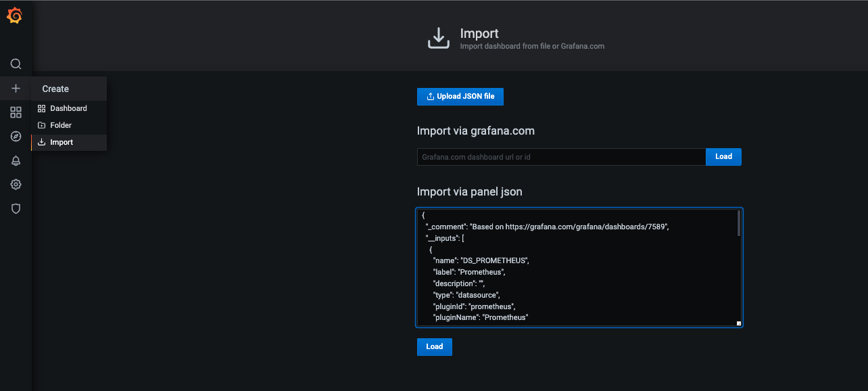Image resolution: width=868 pixels, height=391 pixels.
Task: Click the "pluginName": "Prometheus" line
Action: coord(480,317)
